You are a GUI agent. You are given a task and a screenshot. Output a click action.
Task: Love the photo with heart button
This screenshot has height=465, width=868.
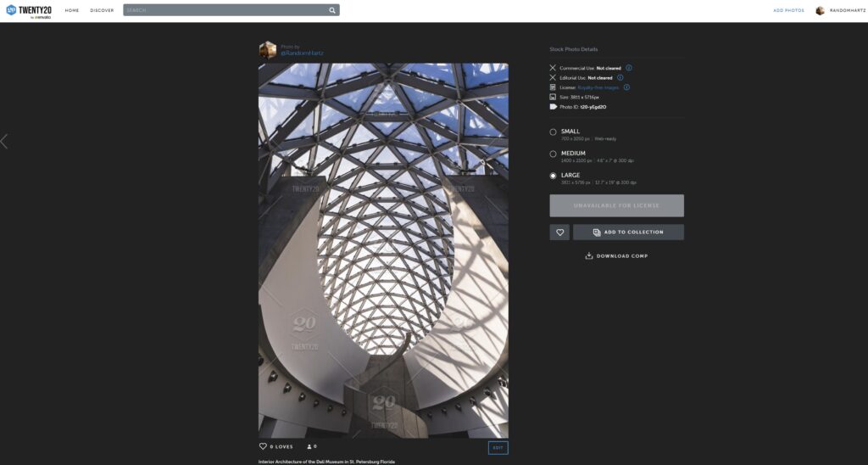point(559,232)
